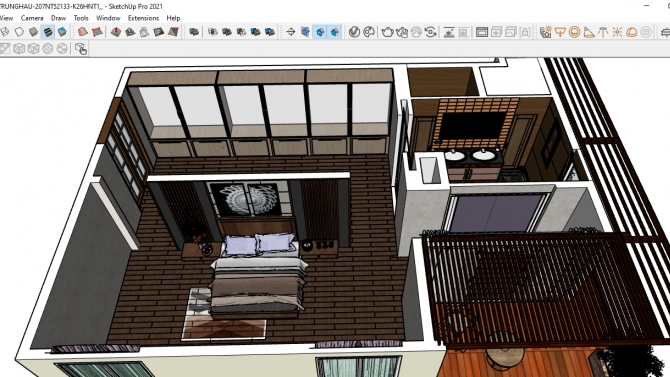Click the V-Ray cloud batch render icon
The height and width of the screenshot is (377, 670).
point(511,32)
